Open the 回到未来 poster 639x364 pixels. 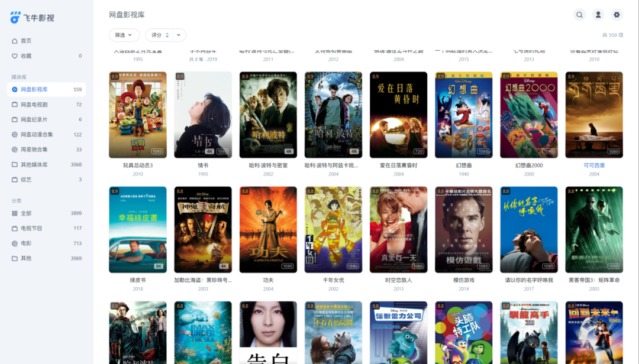click(x=594, y=333)
